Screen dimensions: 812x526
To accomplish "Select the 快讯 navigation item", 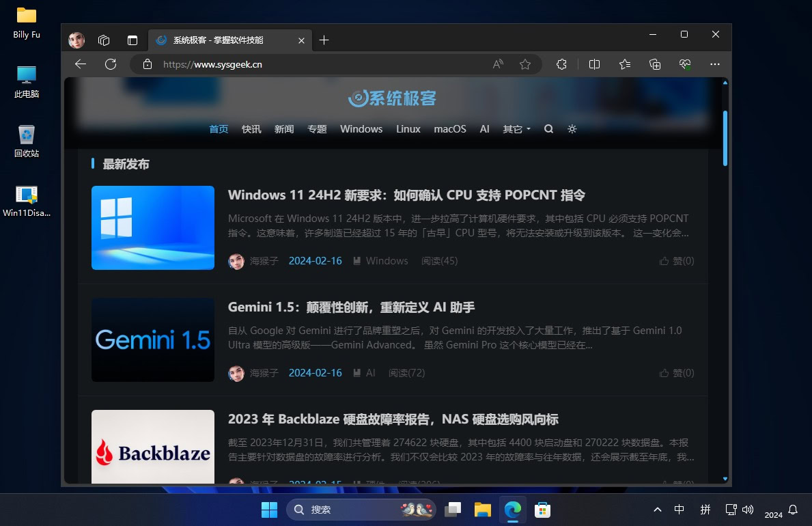I will (x=251, y=129).
